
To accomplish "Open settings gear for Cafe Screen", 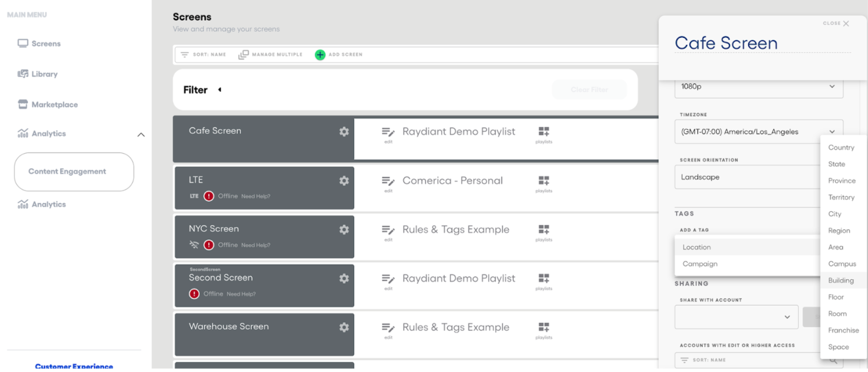I will 344,132.
